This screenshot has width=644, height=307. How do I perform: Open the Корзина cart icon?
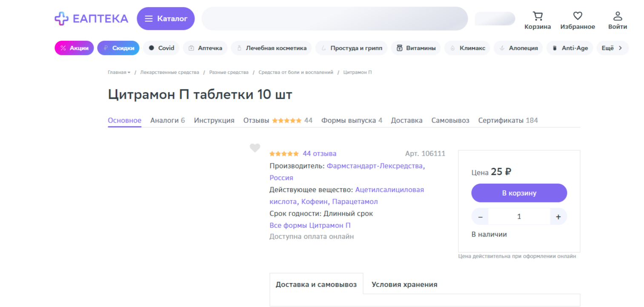pos(538,20)
